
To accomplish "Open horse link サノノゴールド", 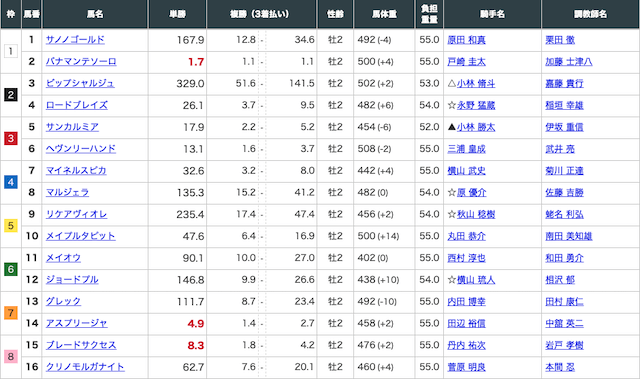I will 75,40.
